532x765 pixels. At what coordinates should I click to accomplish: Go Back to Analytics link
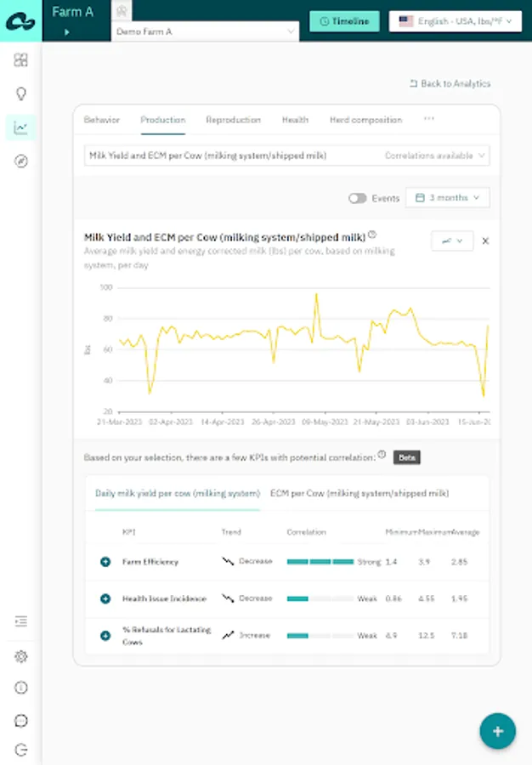coord(450,83)
